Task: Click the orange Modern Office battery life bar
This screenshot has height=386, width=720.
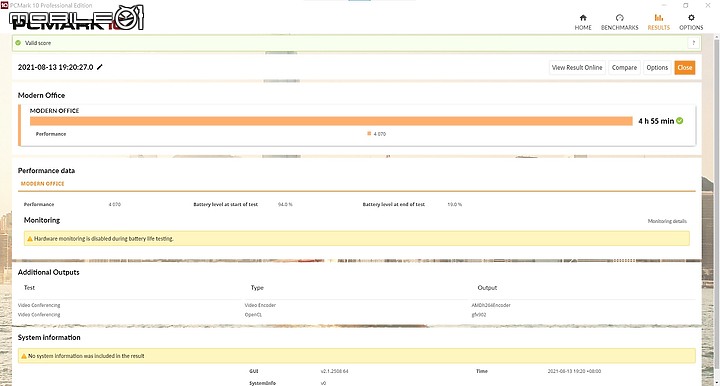Action: [x=331, y=121]
